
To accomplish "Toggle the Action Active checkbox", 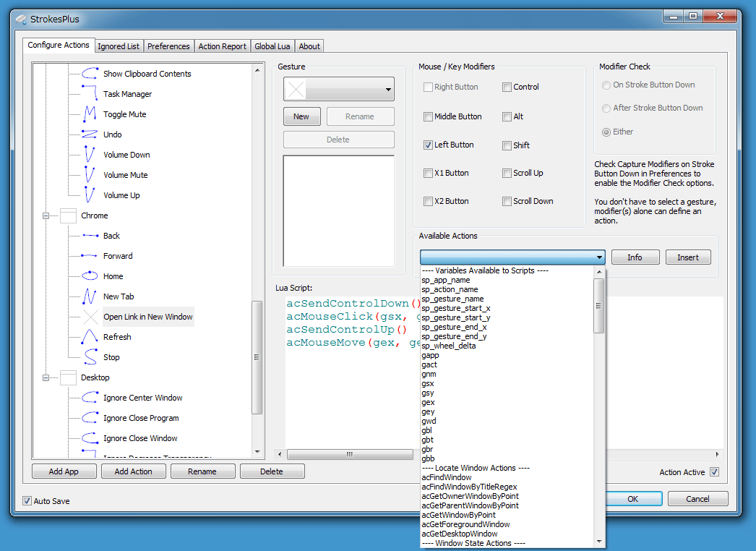I will coord(715,472).
